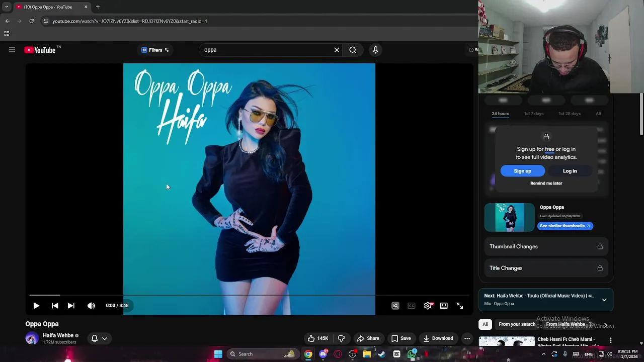This screenshot has height=362, width=644.
Task: Click Remind me later
Action: tap(546, 184)
